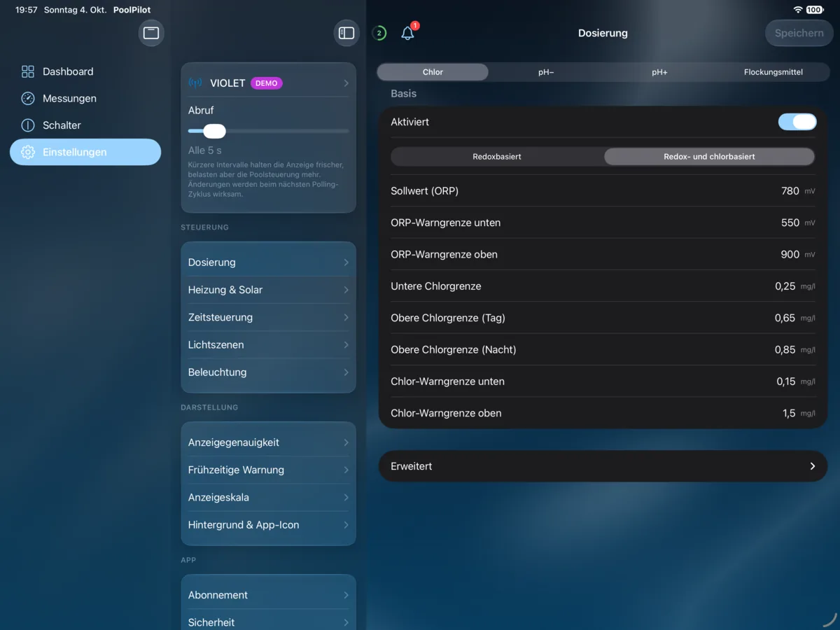840x630 pixels.
Task: Click the Abruf polling interval slider thumb
Action: [214, 131]
